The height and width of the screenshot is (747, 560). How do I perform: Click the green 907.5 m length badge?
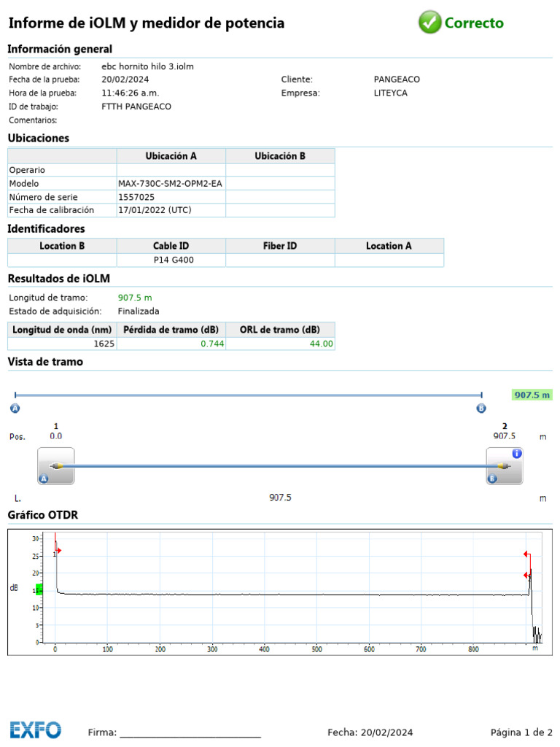pyautogui.click(x=532, y=395)
